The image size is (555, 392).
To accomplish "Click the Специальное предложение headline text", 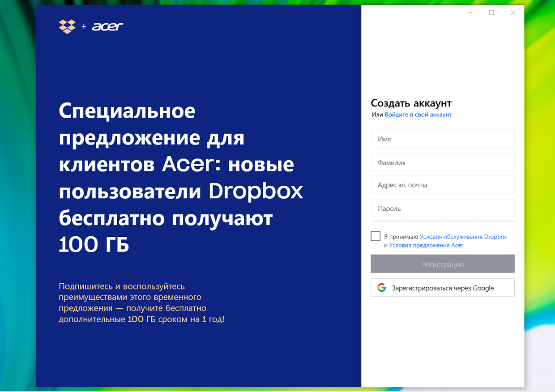I will (x=181, y=178).
